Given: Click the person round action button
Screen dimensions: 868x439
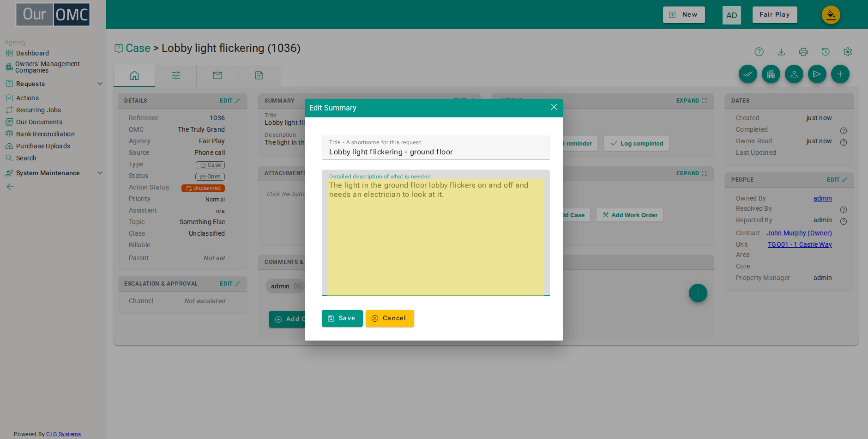Looking at the screenshot, I should [x=794, y=74].
